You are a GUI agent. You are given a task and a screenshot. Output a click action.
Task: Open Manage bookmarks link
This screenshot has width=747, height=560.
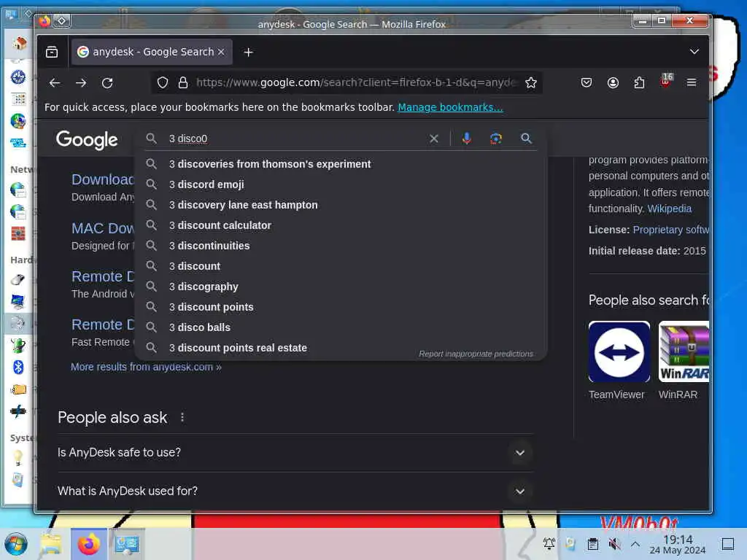450,107
